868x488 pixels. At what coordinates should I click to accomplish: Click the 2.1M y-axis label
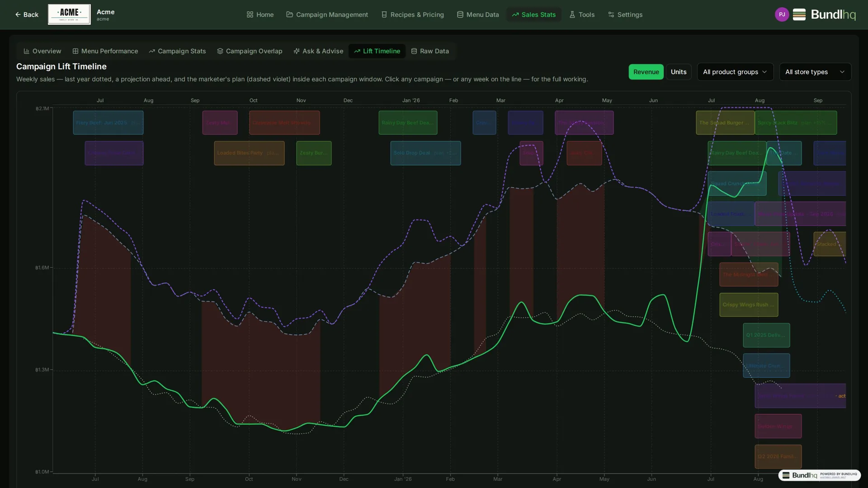pyautogui.click(x=42, y=108)
